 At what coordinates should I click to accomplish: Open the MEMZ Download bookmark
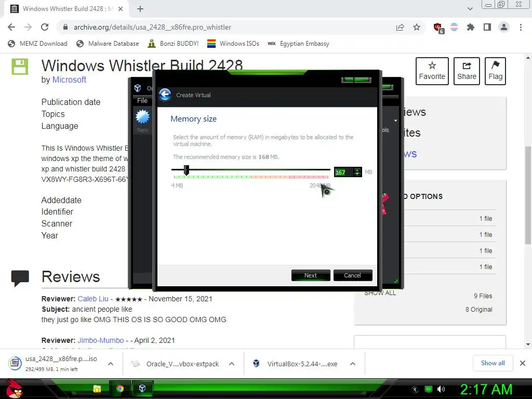[x=37, y=44]
